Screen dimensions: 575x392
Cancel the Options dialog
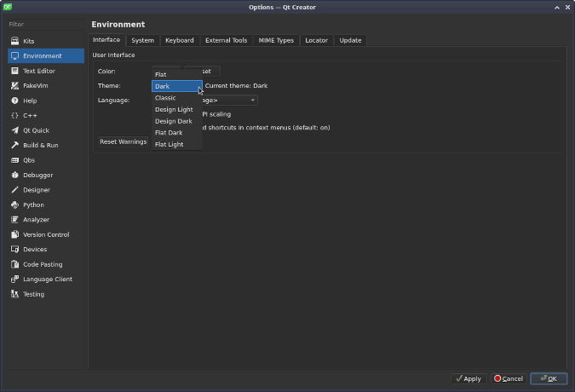(x=508, y=378)
